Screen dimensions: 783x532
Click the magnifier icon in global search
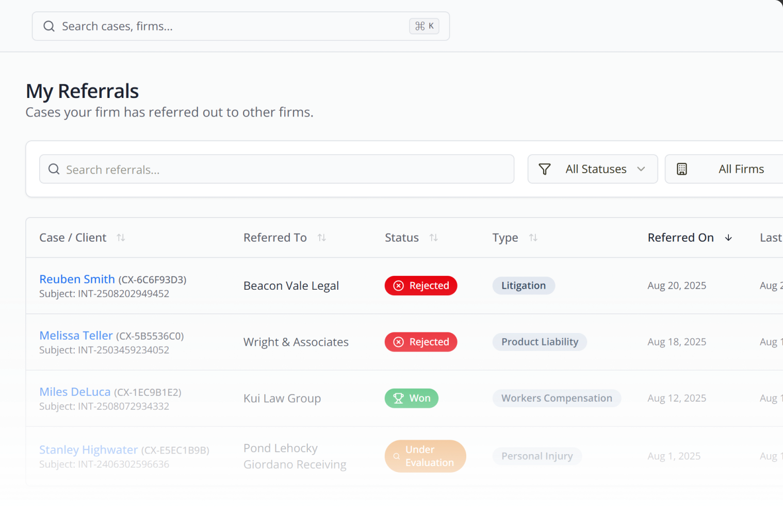coord(49,26)
